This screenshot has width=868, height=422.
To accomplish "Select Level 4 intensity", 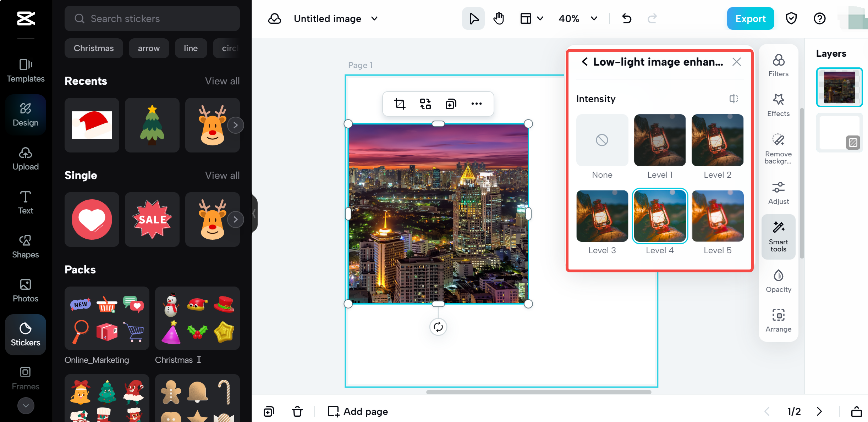I will tap(660, 216).
